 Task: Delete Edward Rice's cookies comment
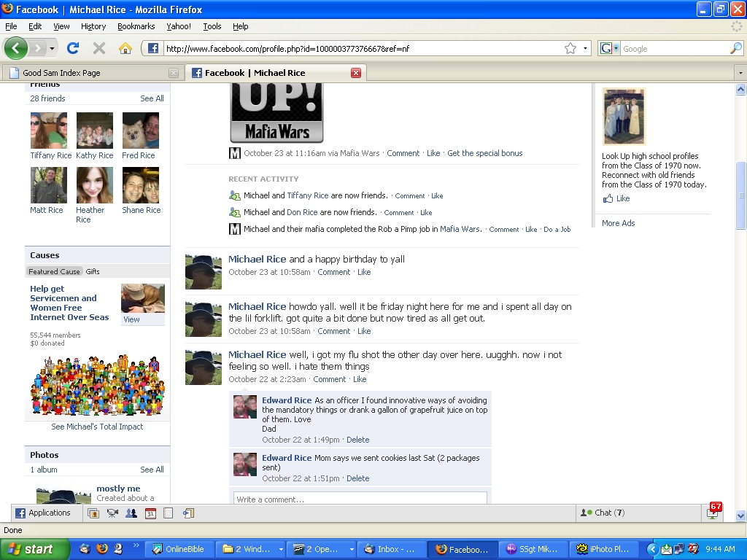(357, 478)
